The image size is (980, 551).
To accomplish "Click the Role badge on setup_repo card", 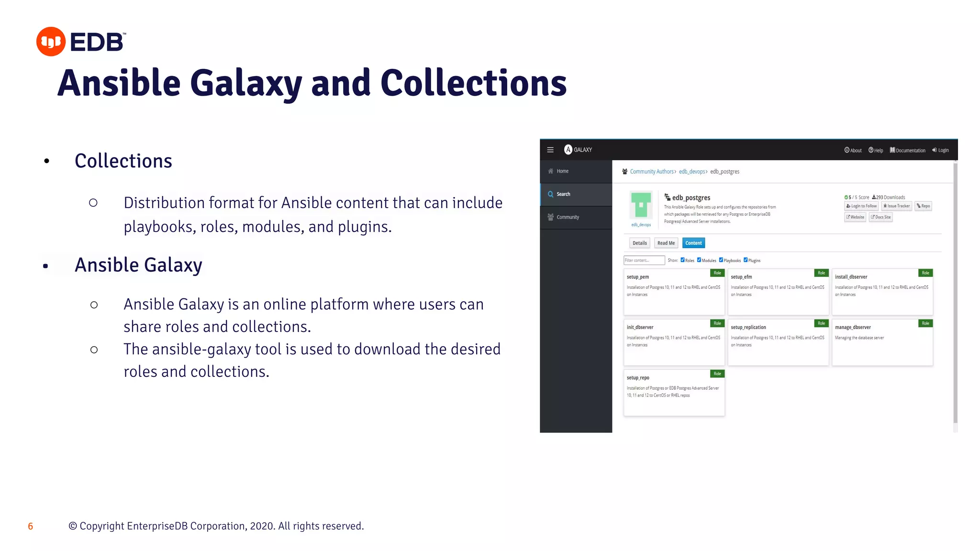I will coord(717,374).
